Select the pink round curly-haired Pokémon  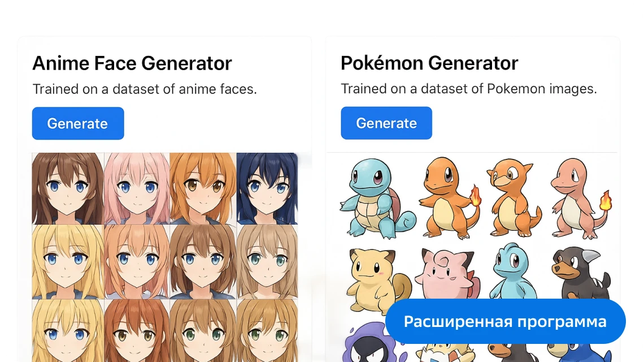447,274
